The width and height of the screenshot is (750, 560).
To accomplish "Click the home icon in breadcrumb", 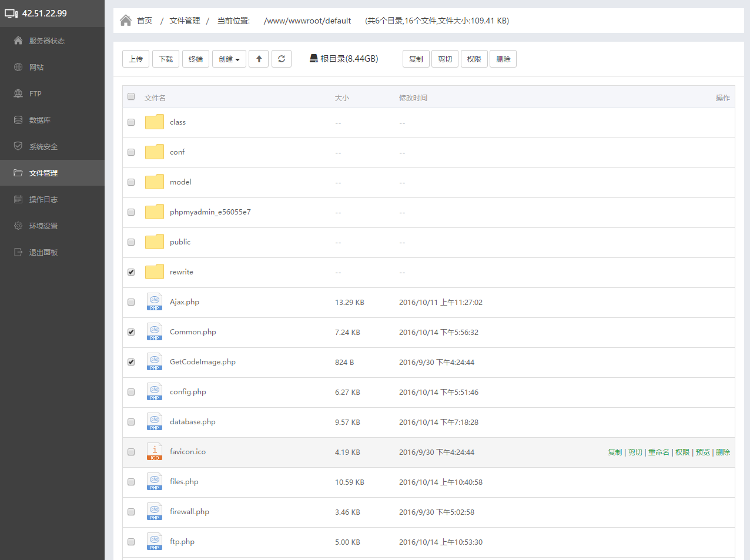I will [x=125, y=21].
